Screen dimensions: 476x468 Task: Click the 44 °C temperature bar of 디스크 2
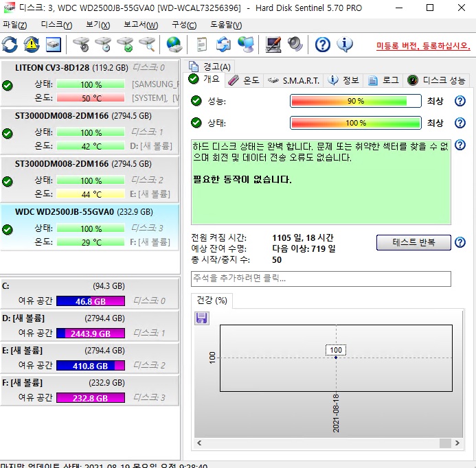coord(91,194)
